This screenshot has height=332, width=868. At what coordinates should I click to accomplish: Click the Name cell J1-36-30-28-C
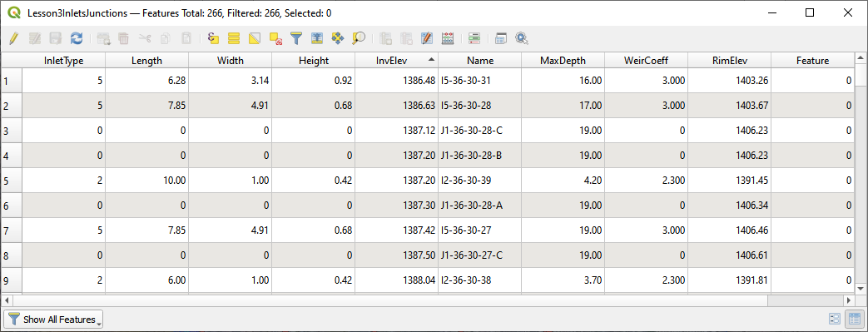coord(480,131)
